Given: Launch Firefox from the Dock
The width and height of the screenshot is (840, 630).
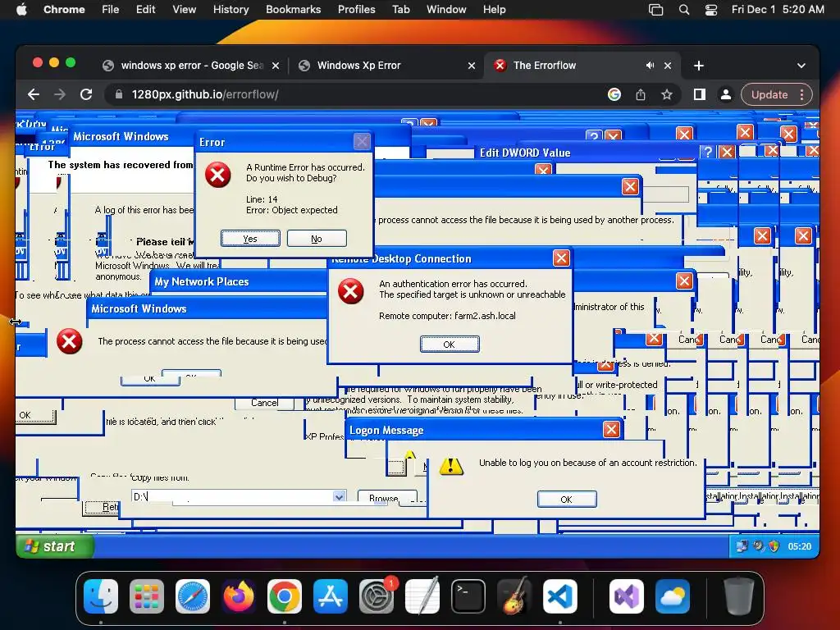Looking at the screenshot, I should [x=239, y=596].
